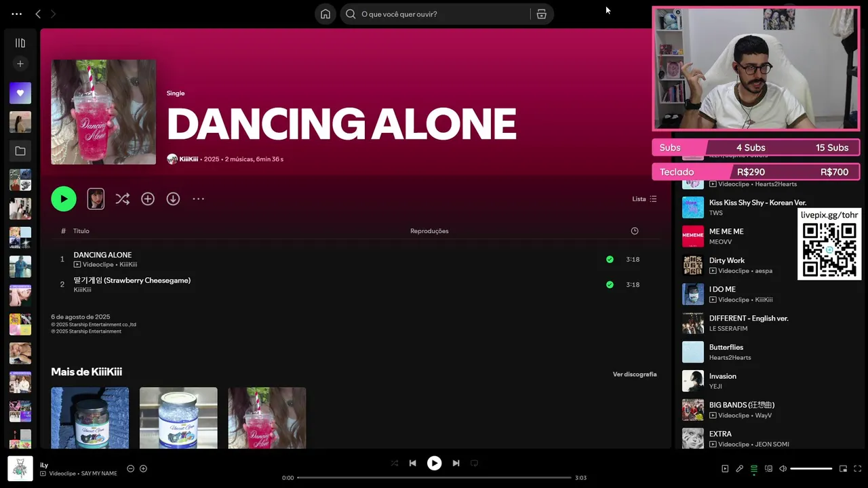The width and height of the screenshot is (868, 488).
Task: Open SAY MY NAME artist link in player
Action: 99,474
